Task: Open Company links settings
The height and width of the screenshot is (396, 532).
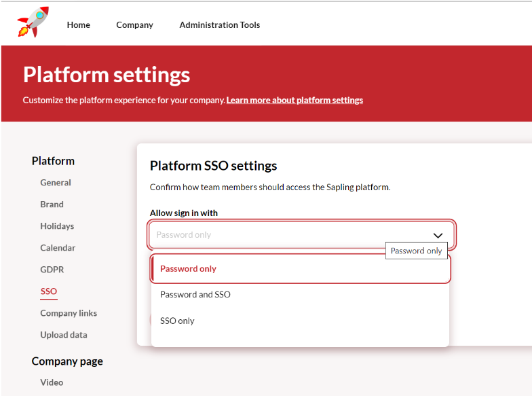Action: click(69, 313)
